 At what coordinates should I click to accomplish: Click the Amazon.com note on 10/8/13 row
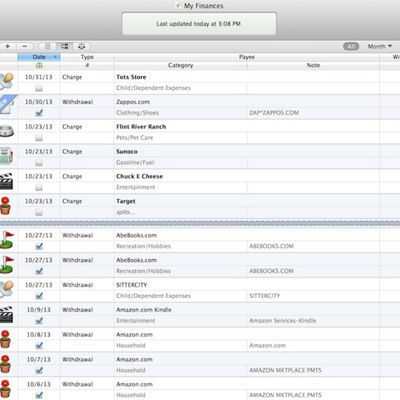(x=267, y=346)
